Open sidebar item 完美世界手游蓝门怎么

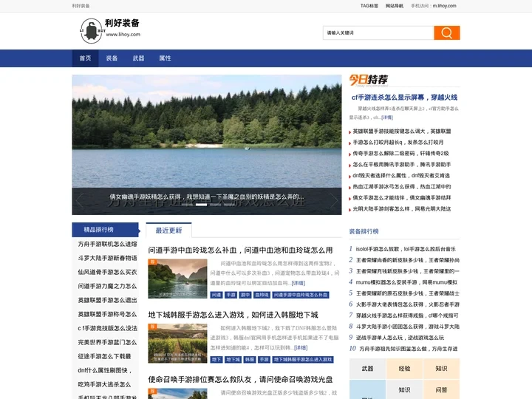[107, 342]
